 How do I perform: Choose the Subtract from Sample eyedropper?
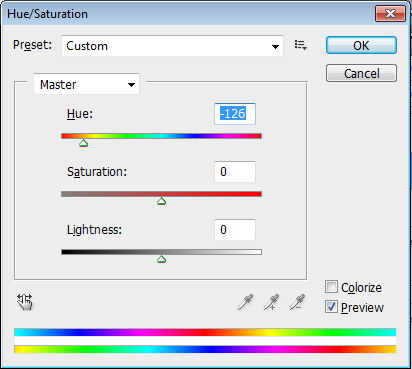(297, 302)
